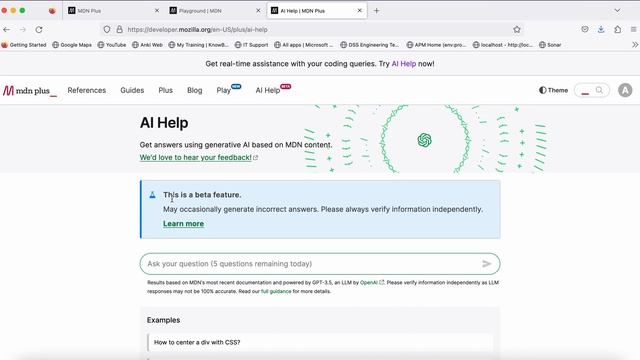Select AI Help | MDN Plus tab

(x=317, y=11)
